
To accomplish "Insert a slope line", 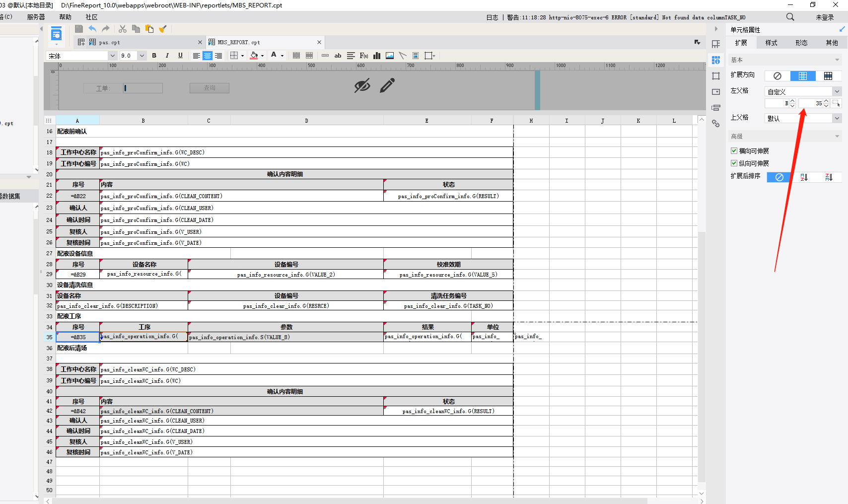I will point(403,56).
